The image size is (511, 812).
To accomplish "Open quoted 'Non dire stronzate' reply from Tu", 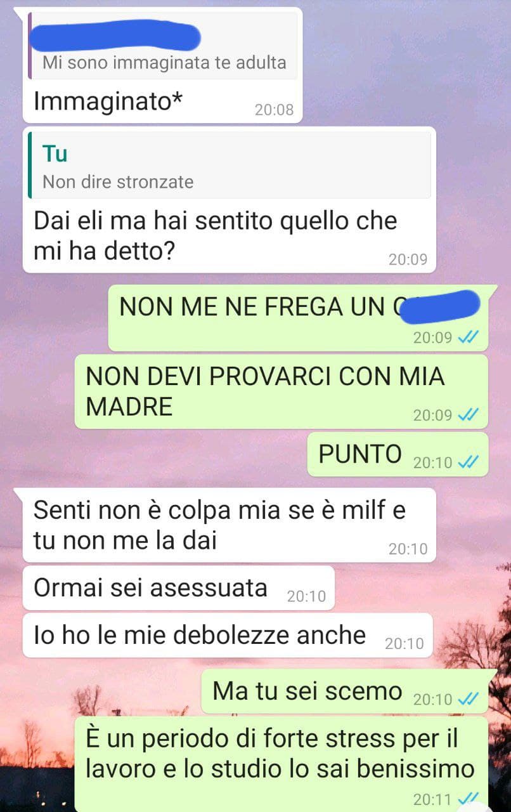I will click(230, 166).
